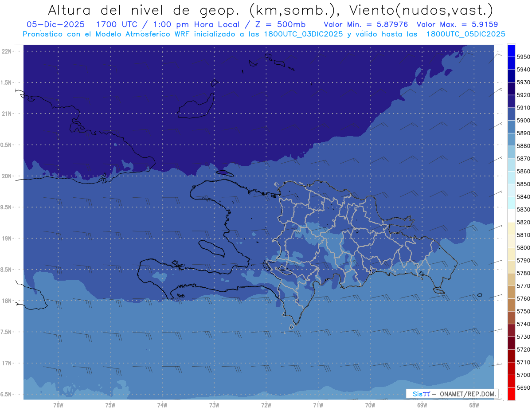Click the '68W' longitude axis label
This screenshot has height=411, width=532.
click(x=474, y=405)
